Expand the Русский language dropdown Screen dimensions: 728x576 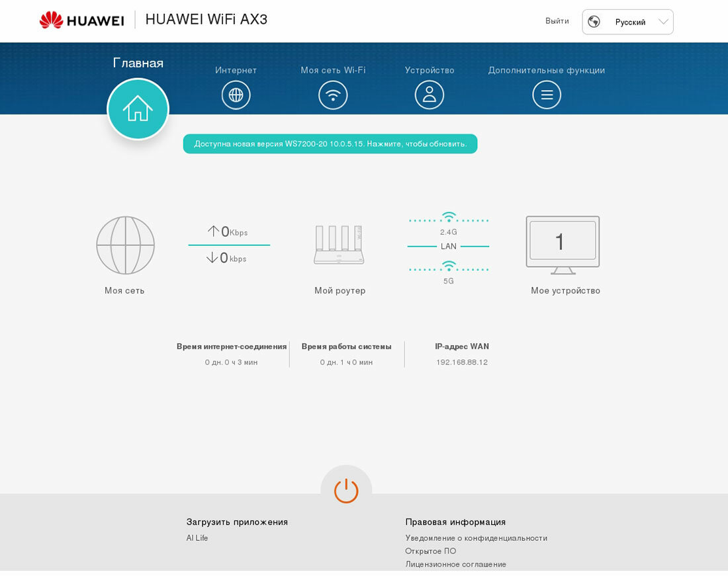tap(627, 22)
